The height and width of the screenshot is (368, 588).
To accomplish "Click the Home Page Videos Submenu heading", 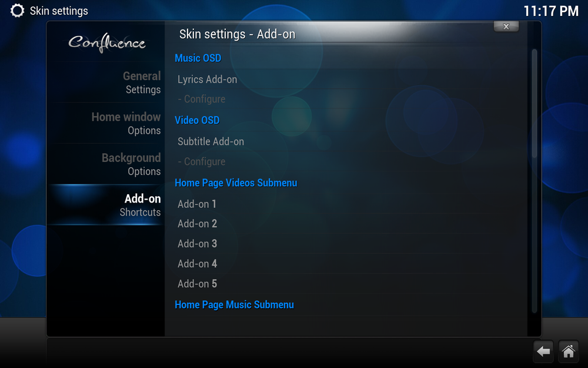I will [236, 183].
